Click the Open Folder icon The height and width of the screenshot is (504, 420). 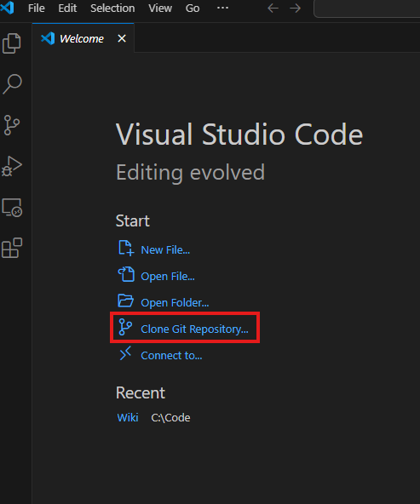coord(125,301)
